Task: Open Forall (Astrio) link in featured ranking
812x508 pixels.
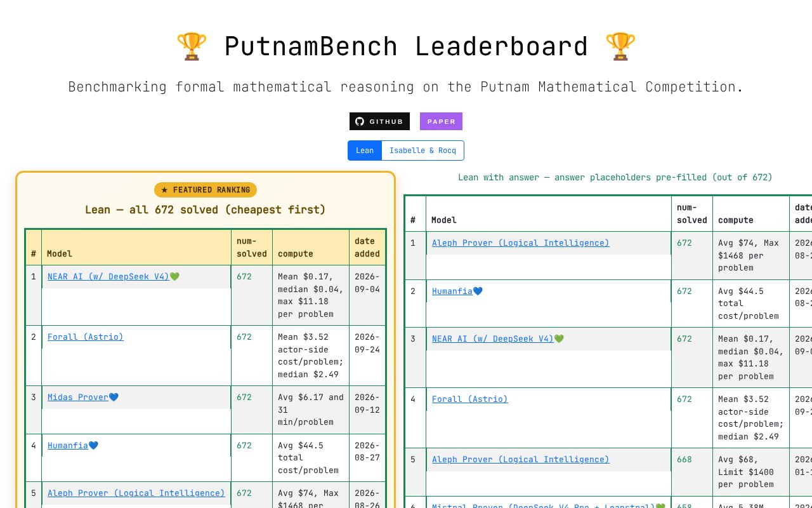Action: [x=86, y=337]
